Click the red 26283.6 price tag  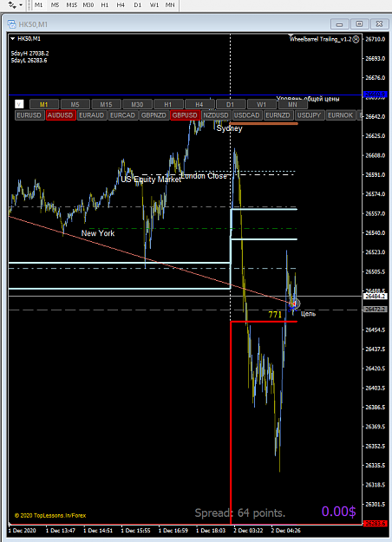(375, 523)
